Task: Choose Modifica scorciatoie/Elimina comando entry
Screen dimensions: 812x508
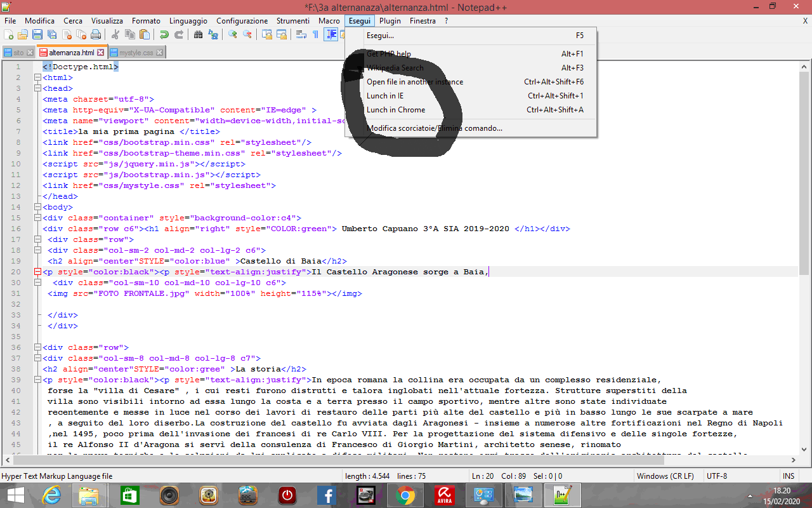Action: [x=471, y=128]
